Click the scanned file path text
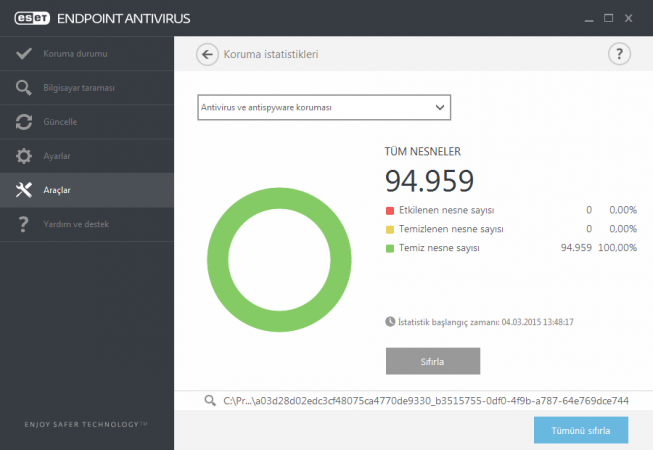 tap(426, 400)
